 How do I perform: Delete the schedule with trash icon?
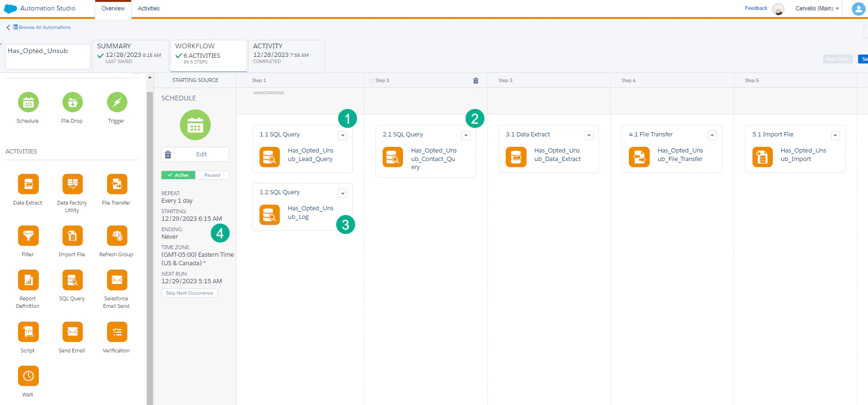(168, 154)
